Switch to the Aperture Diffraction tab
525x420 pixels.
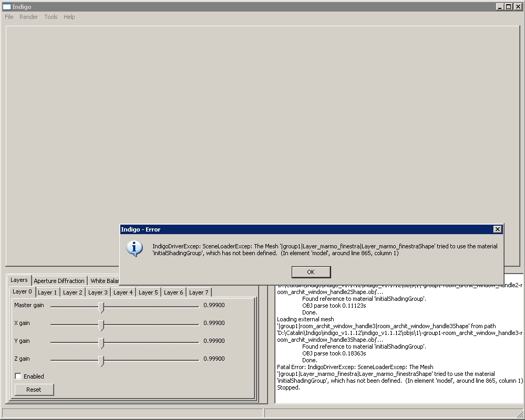coord(59,281)
